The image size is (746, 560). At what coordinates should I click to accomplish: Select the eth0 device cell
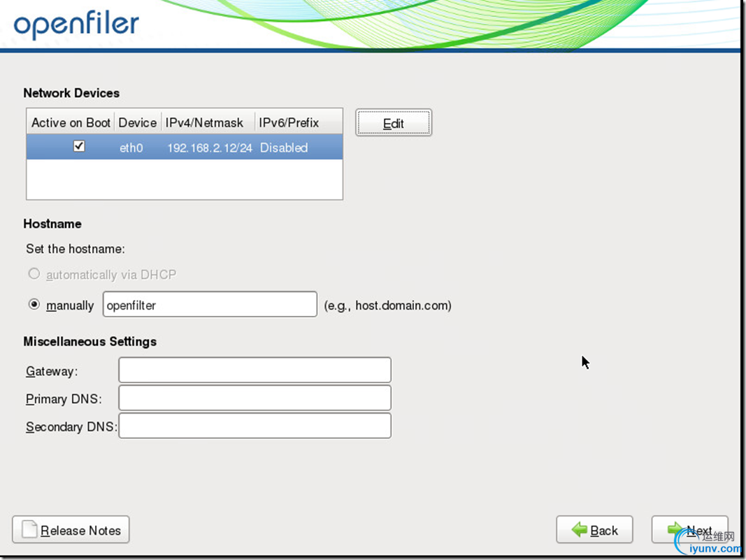point(131,148)
